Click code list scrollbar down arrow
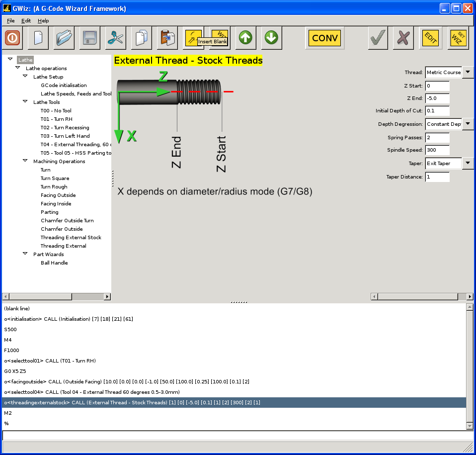The height and width of the screenshot is (455, 476). click(x=470, y=426)
